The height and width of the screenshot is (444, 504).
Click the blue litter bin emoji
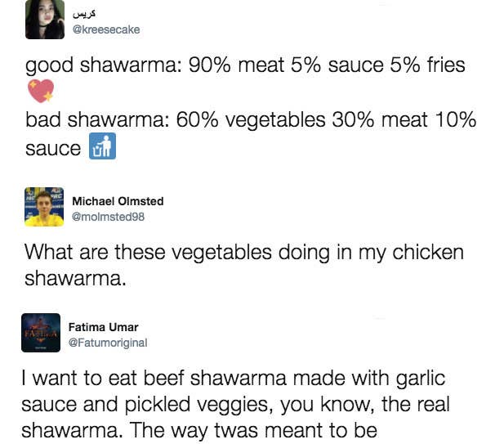click(x=102, y=147)
